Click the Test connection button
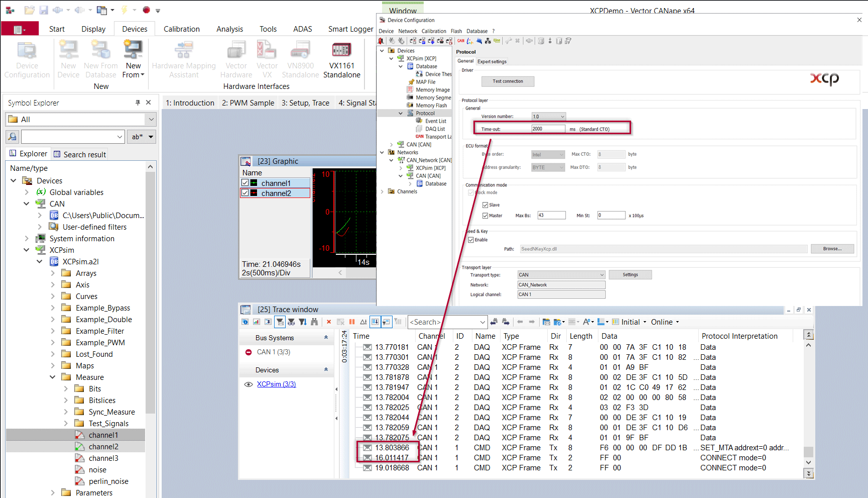 [x=507, y=81]
